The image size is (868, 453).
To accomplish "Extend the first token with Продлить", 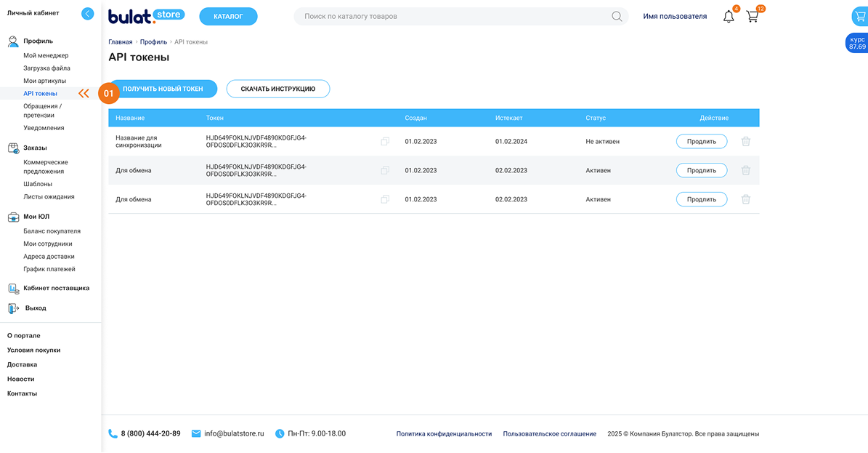I will coord(701,142).
